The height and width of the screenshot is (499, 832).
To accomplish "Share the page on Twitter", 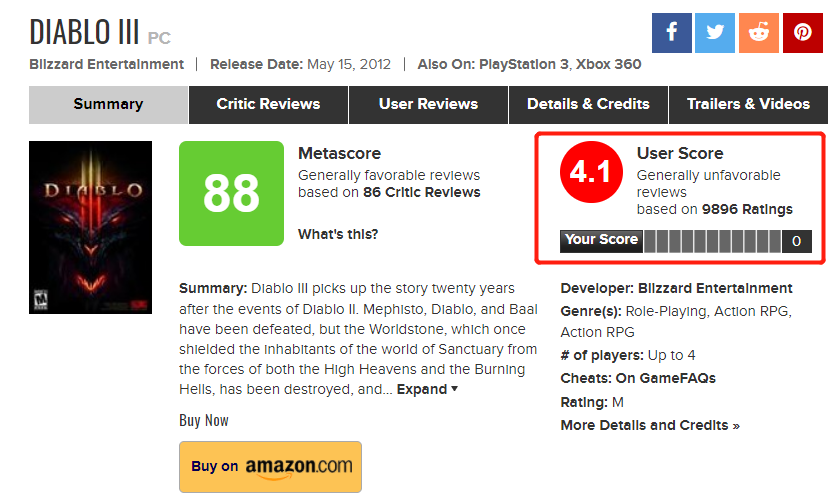I will [715, 33].
